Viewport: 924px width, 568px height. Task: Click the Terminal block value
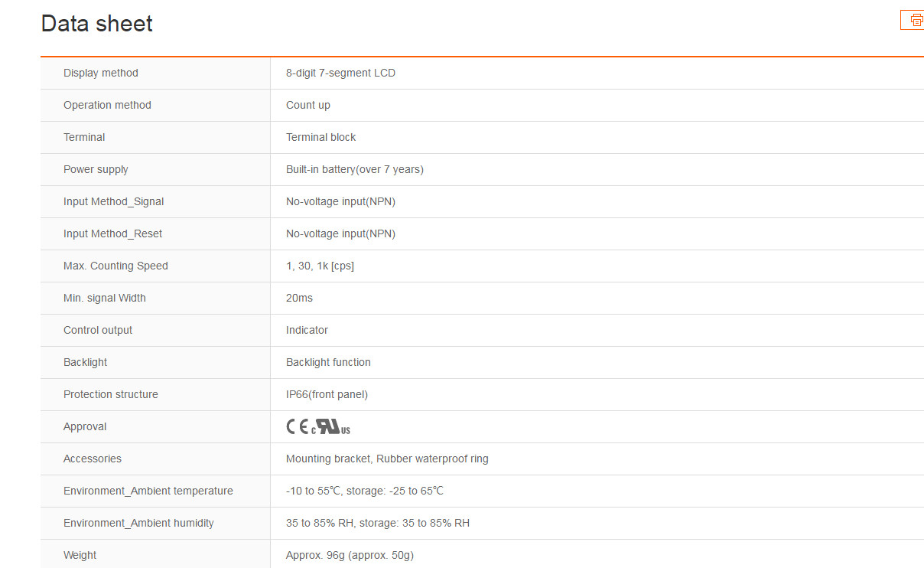[321, 138]
